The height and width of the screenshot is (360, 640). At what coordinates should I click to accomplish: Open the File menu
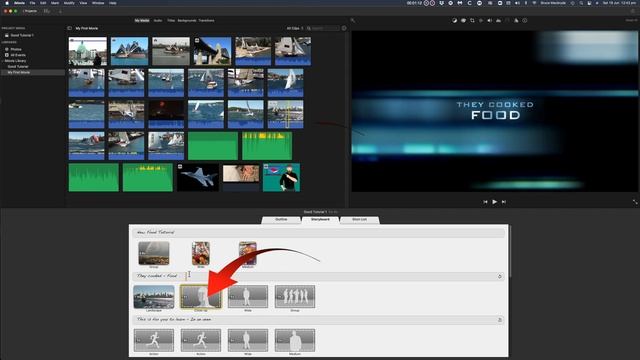[32, 3]
